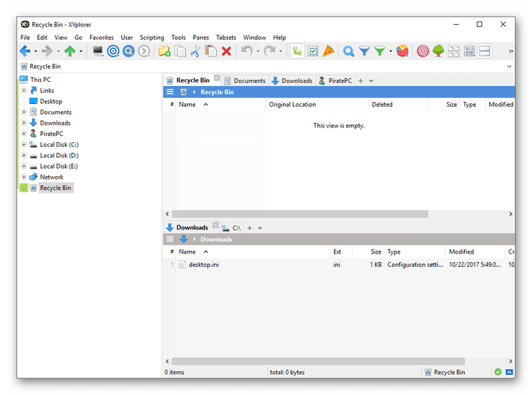Click the pie chart icon
Image resolution: width=532 pixels, height=395 pixels.
(x=402, y=51)
